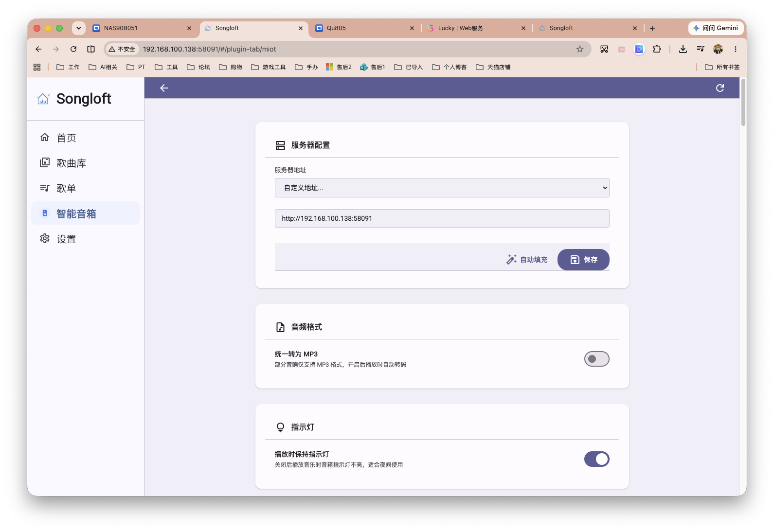
Task: Open the Chrome three-dot menu
Action: pos(736,49)
